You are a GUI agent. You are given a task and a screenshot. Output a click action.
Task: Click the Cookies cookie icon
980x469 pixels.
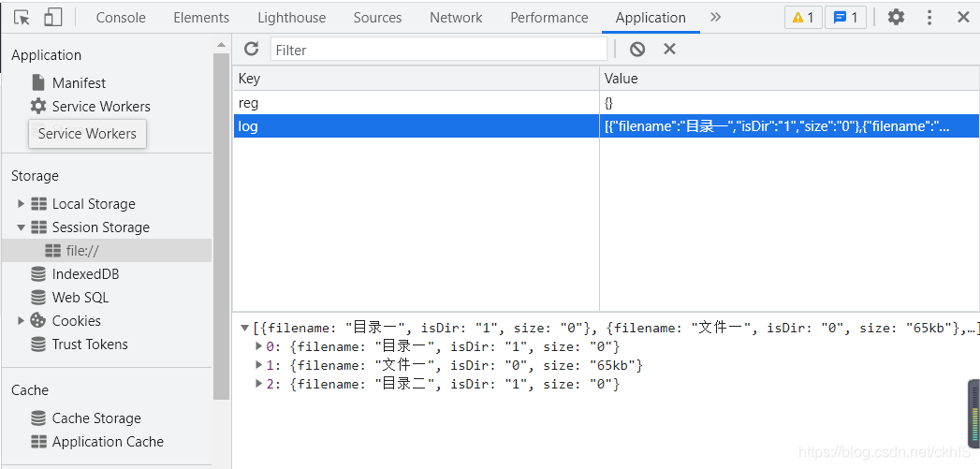tap(38, 320)
